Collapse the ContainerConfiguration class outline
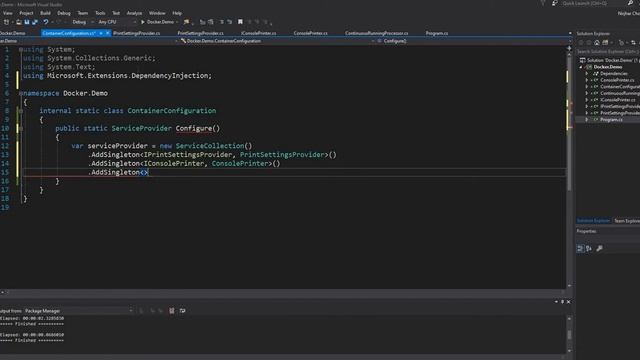 tap(20, 111)
